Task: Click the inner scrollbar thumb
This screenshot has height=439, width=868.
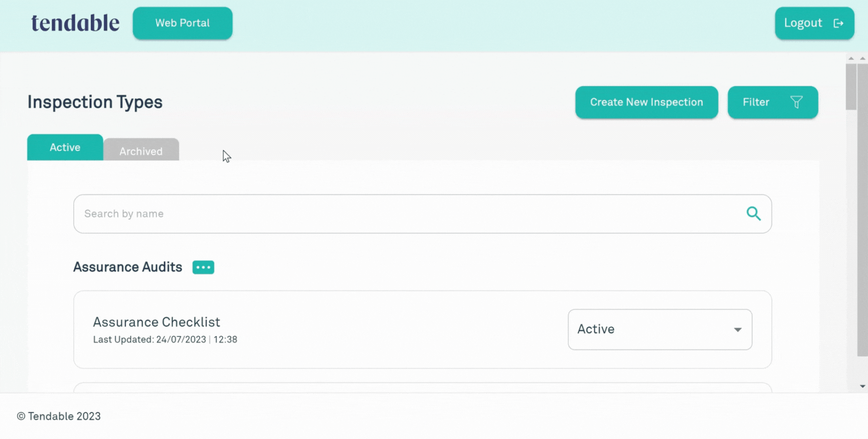Action: coord(851,87)
